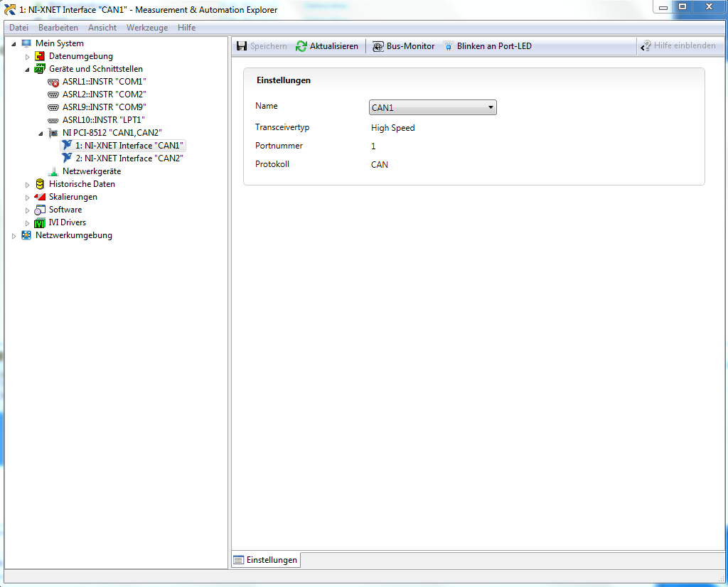Close the Measurement & Automation Explorer window
The image size is (728, 587).
pyautogui.click(x=709, y=6)
